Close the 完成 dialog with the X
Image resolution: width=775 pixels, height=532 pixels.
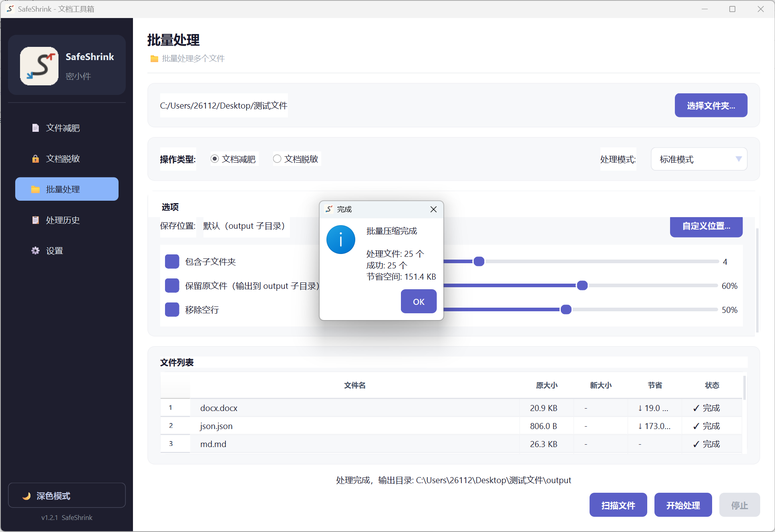pos(433,210)
